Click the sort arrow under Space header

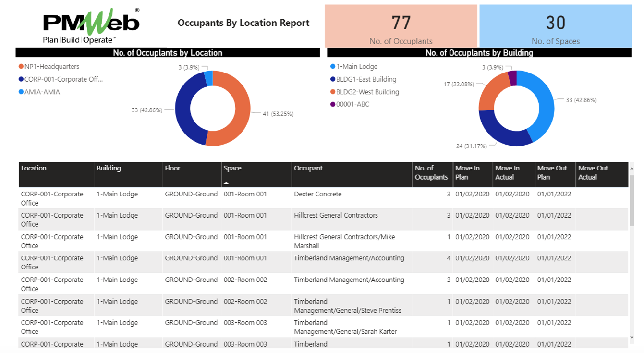(x=226, y=183)
